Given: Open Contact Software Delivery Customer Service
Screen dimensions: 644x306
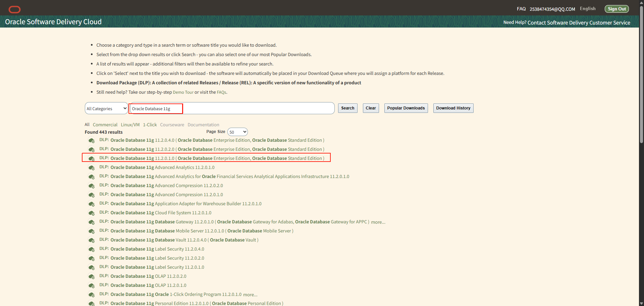Looking at the screenshot, I should (x=579, y=23).
